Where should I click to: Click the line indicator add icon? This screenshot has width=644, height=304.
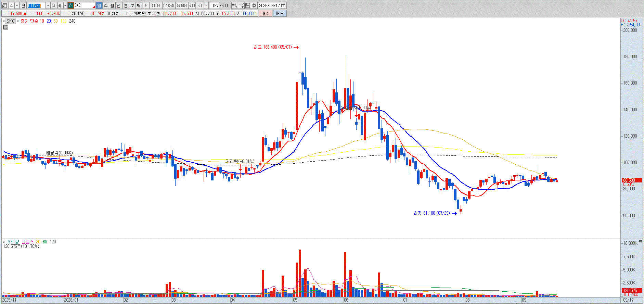pyautogui.click(x=241, y=5)
